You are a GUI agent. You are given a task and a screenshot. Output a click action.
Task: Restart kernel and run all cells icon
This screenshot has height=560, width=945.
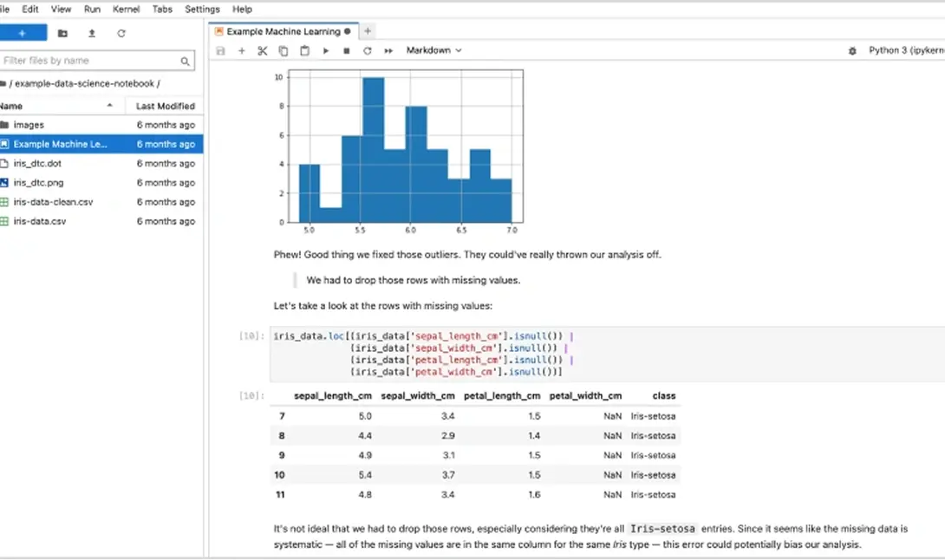coord(388,51)
